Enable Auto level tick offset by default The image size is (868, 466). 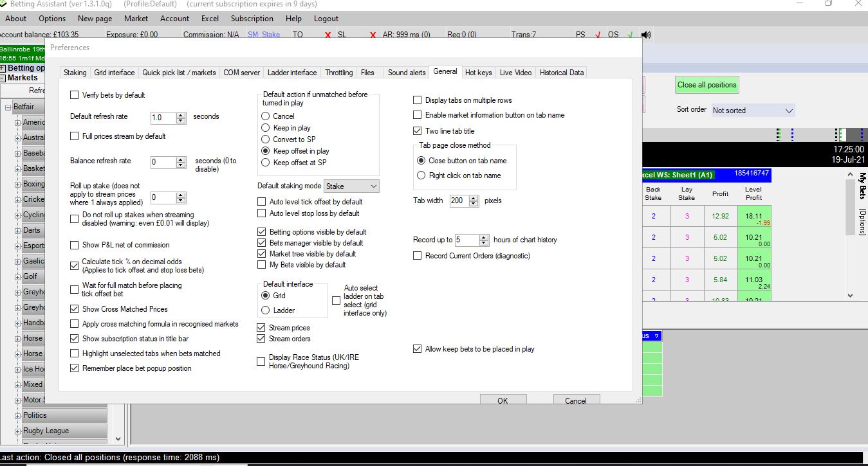(261, 202)
